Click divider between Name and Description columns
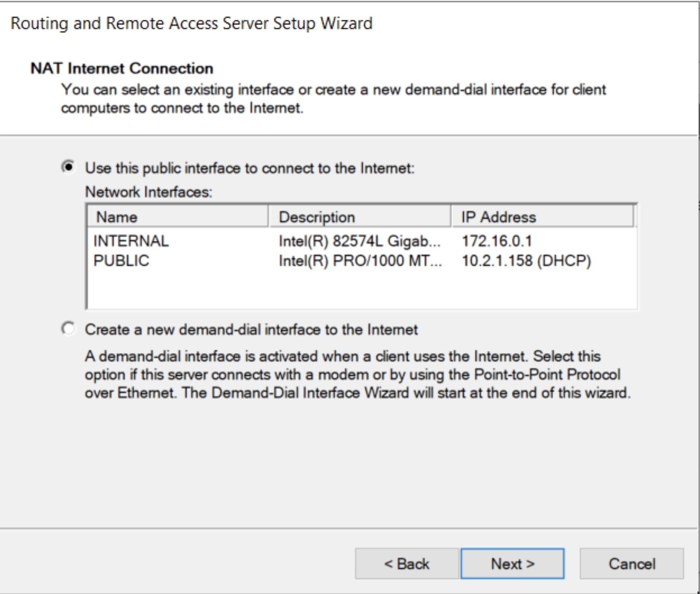The width and height of the screenshot is (700, 594). (x=268, y=217)
